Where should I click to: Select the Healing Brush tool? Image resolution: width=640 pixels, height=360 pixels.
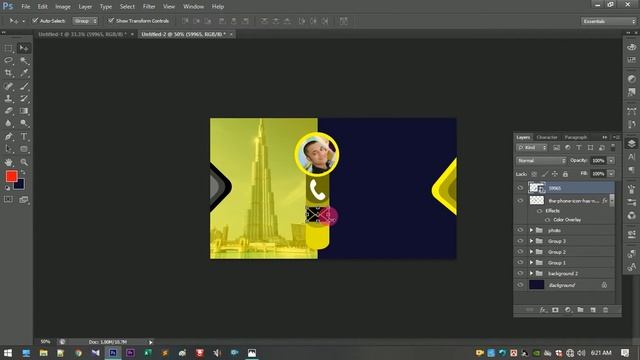[9, 86]
